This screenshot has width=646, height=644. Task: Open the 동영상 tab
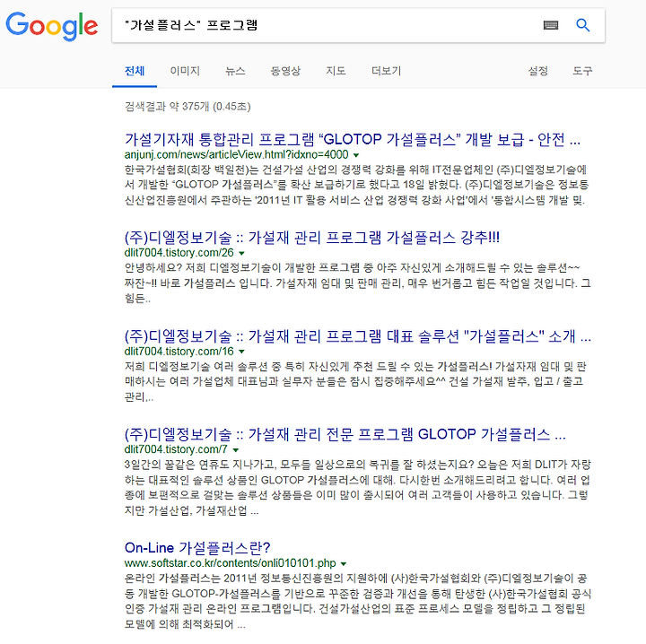[285, 71]
